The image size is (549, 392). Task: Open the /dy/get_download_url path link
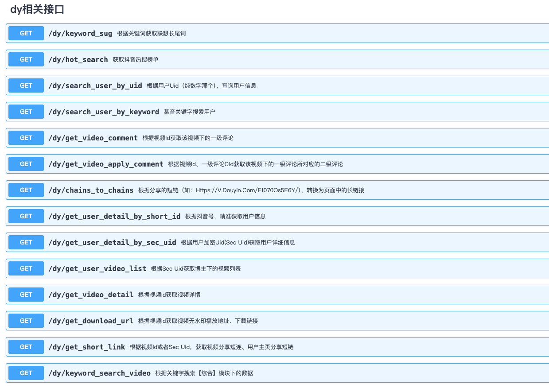[x=91, y=321]
